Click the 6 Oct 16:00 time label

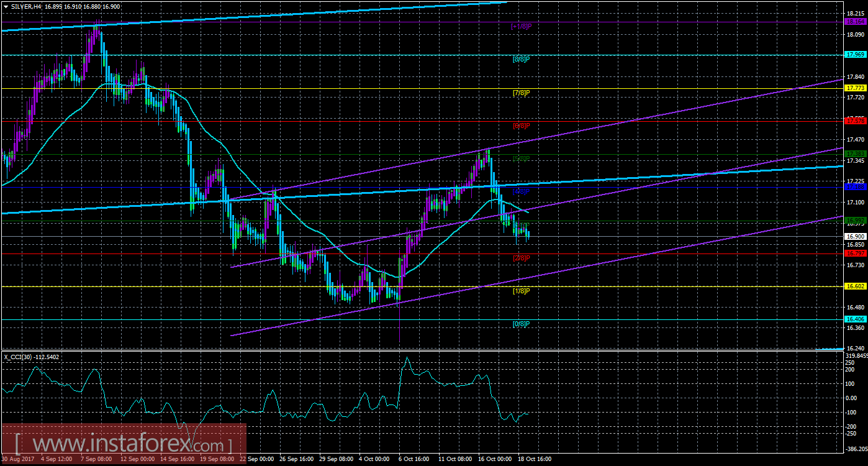click(414, 460)
